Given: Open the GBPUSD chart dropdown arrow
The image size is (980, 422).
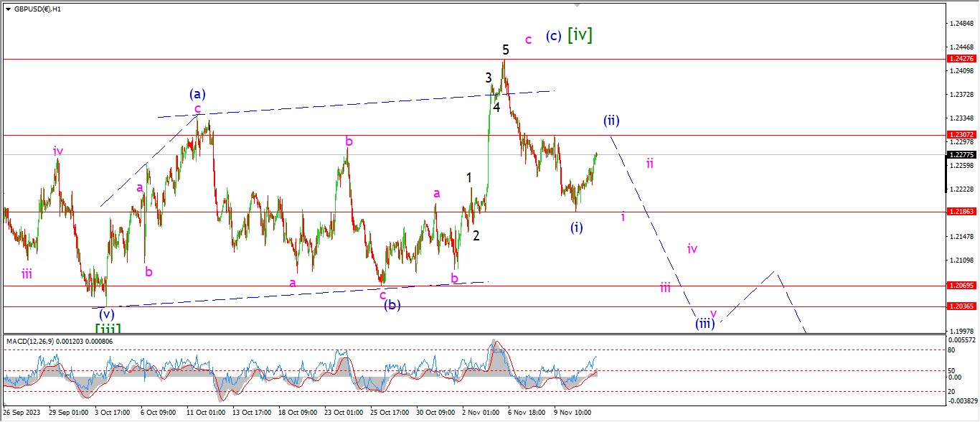Looking at the screenshot, I should [x=8, y=9].
